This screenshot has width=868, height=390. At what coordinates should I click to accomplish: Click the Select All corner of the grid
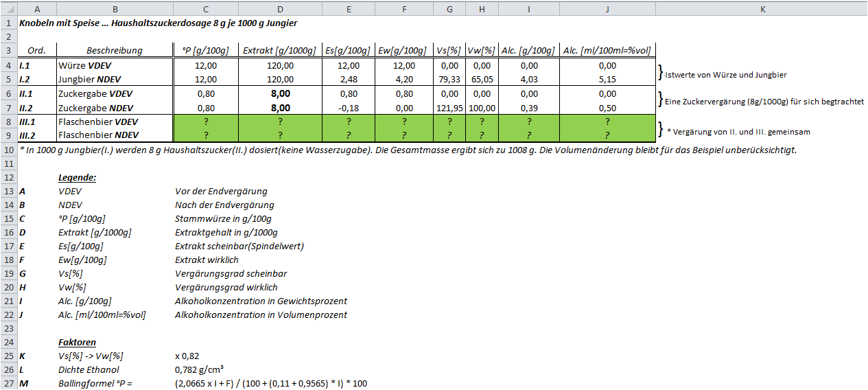click(x=8, y=9)
